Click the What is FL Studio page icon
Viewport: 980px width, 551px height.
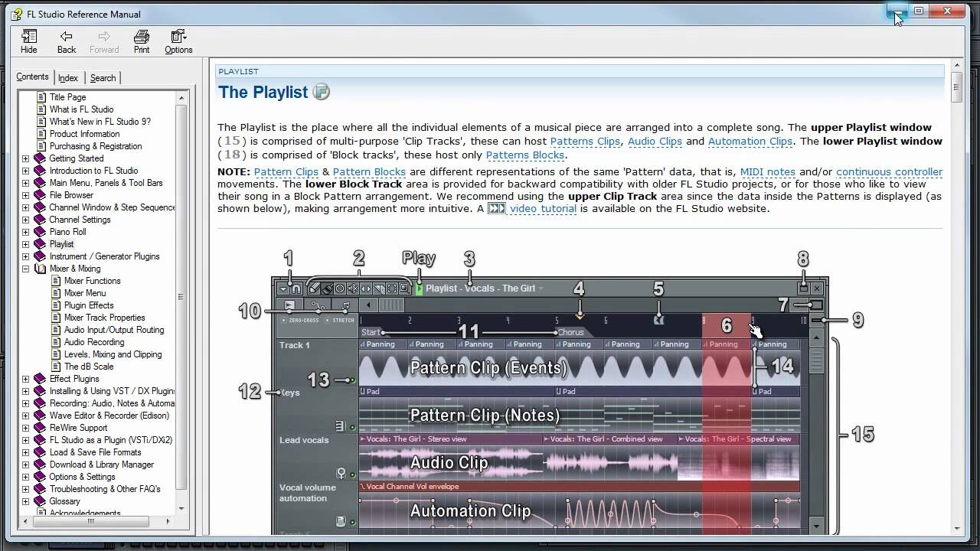41,109
